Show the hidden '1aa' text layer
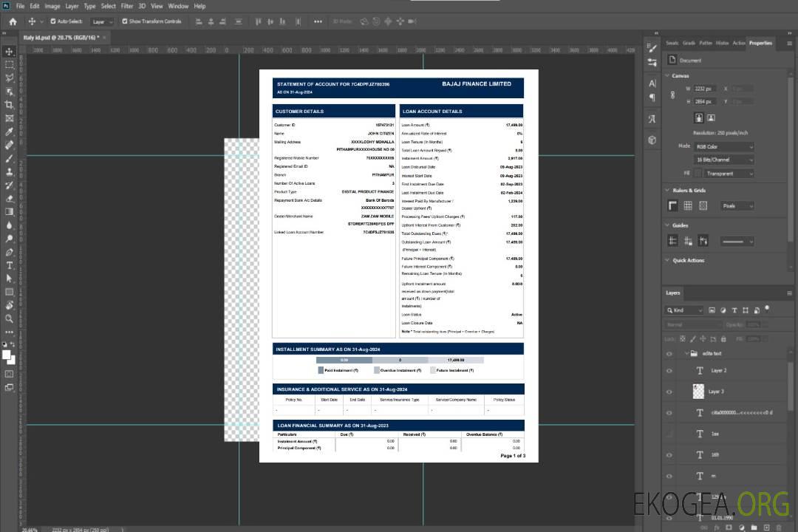This screenshot has height=532, width=798. (669, 434)
